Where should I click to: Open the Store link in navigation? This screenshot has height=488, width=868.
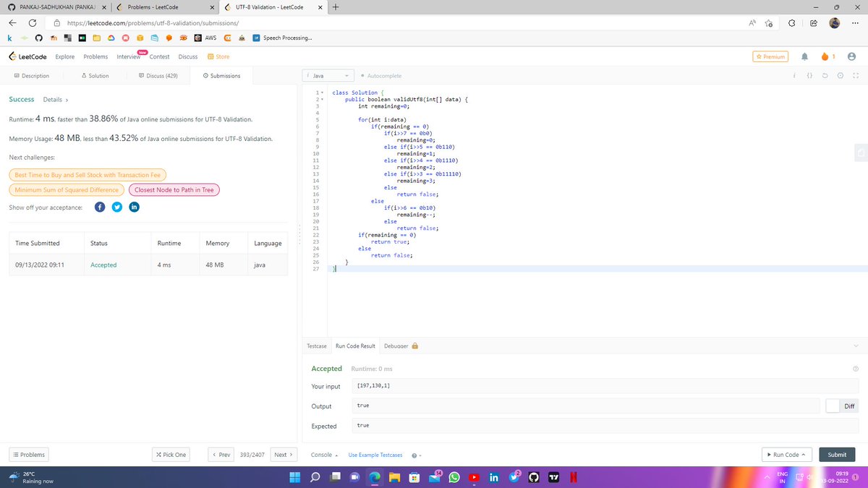tap(218, 56)
